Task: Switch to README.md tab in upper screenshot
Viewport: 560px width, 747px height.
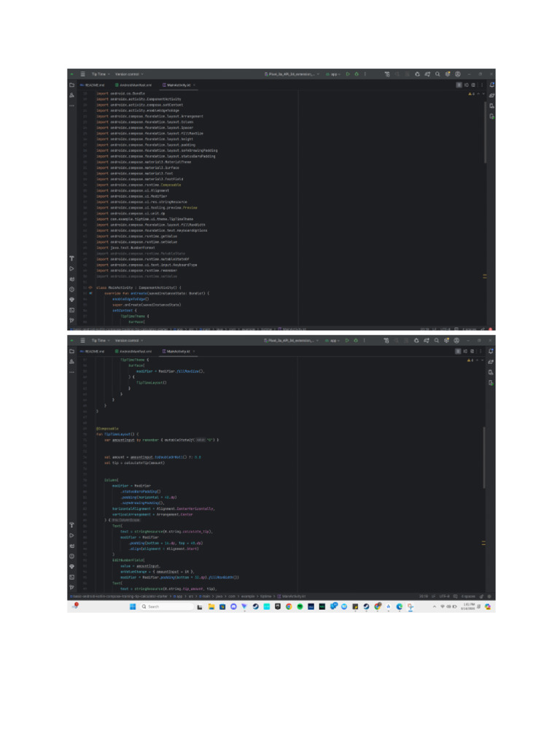Action: [92, 85]
